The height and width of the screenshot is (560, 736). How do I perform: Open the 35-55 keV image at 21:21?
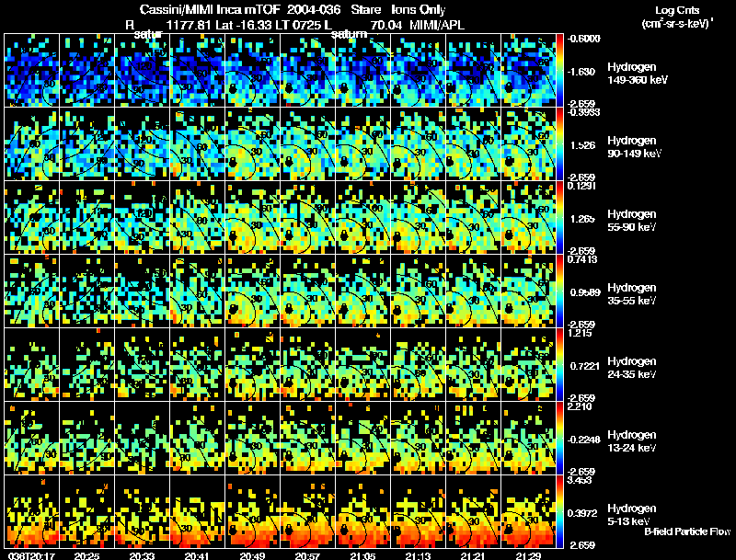(x=473, y=291)
